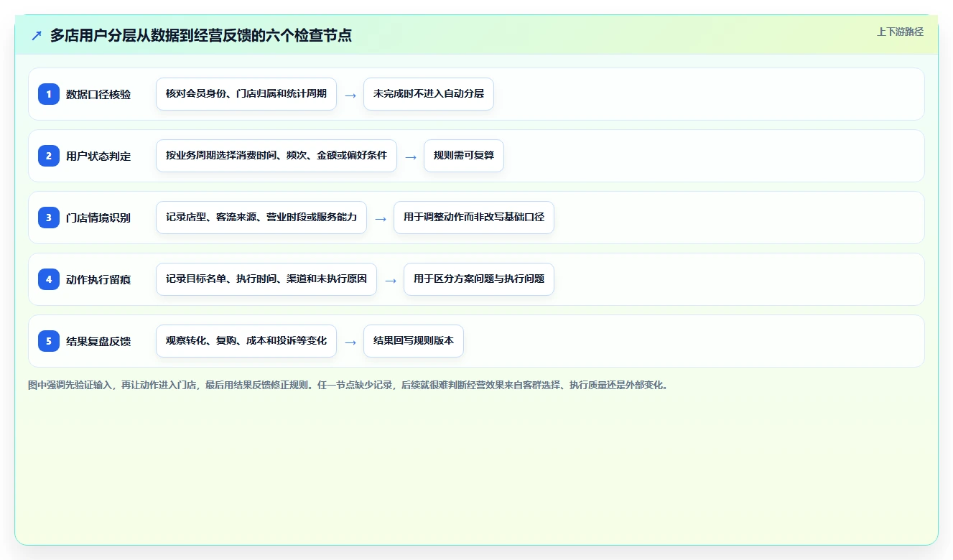Click the 结果复盘反馈 step label
953x560 pixels.
(x=98, y=341)
